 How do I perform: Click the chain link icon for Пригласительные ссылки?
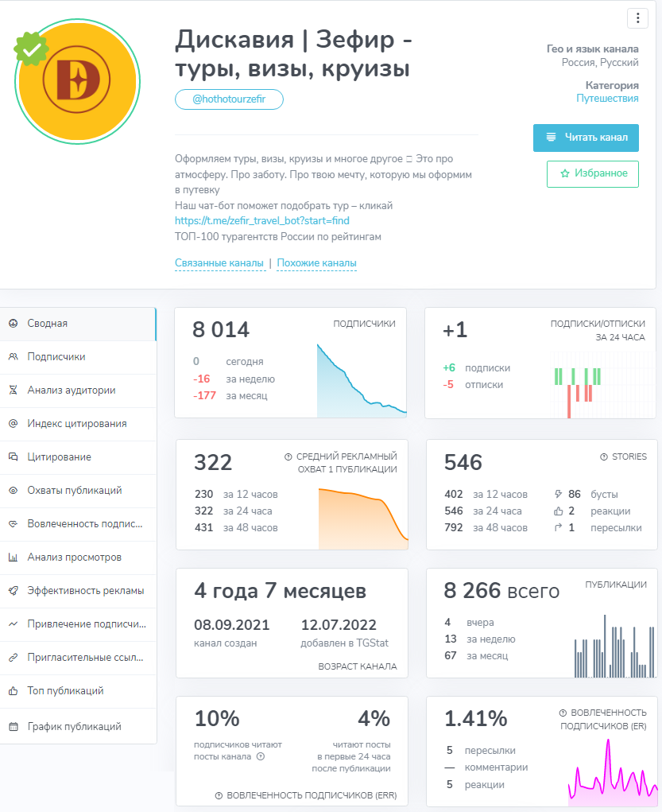[13, 658]
